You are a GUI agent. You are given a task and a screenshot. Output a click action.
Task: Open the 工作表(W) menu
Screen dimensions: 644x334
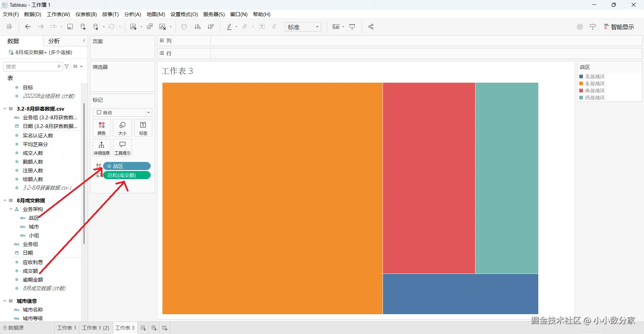[58, 14]
